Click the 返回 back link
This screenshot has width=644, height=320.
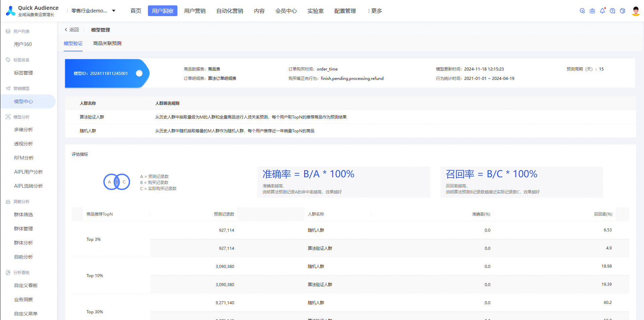coord(72,30)
